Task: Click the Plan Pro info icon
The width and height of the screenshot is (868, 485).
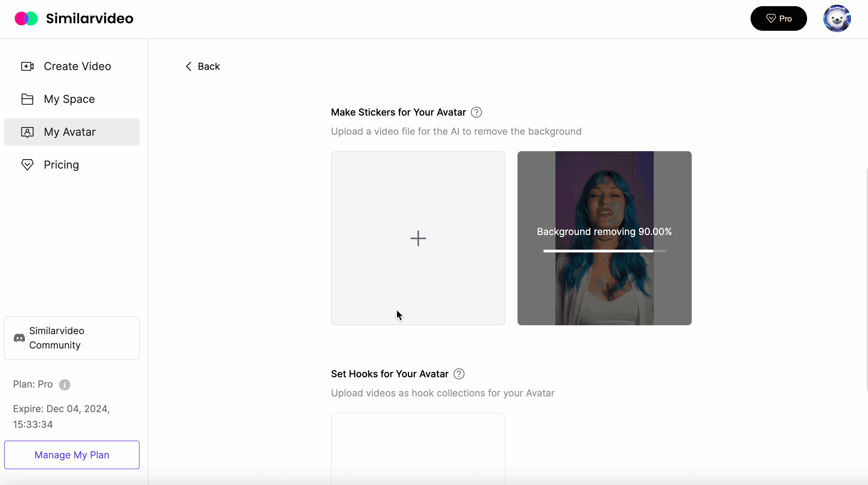Action: pos(65,385)
